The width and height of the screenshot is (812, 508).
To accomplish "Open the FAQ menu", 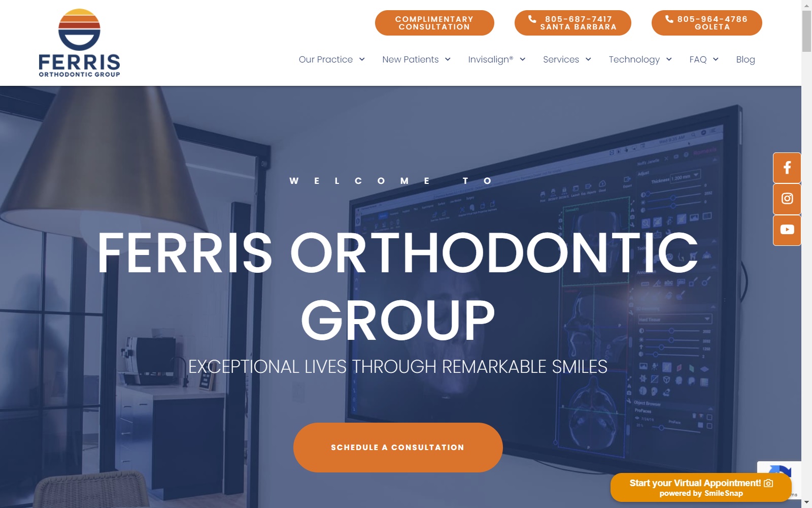I will (x=698, y=59).
